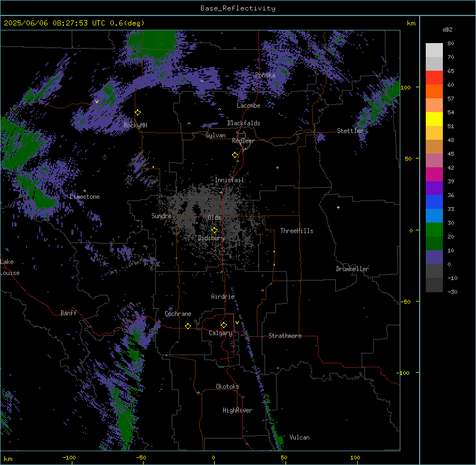Click the yellow V marker east of Calgary

[237, 323]
